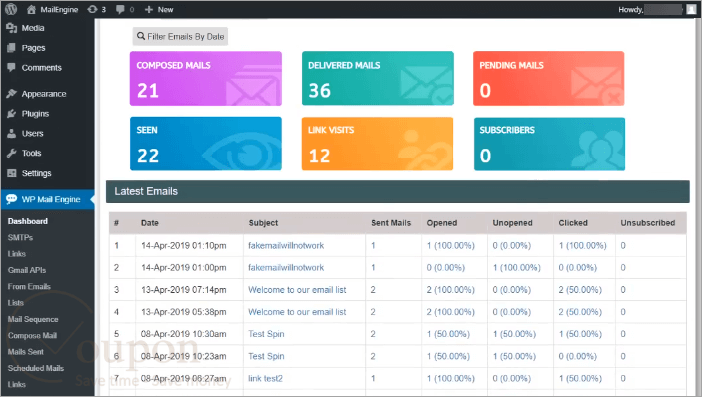This screenshot has width=702, height=397.
Task: Click the crossed envelope icon on Pending Mails
Action: pyautogui.click(x=597, y=85)
